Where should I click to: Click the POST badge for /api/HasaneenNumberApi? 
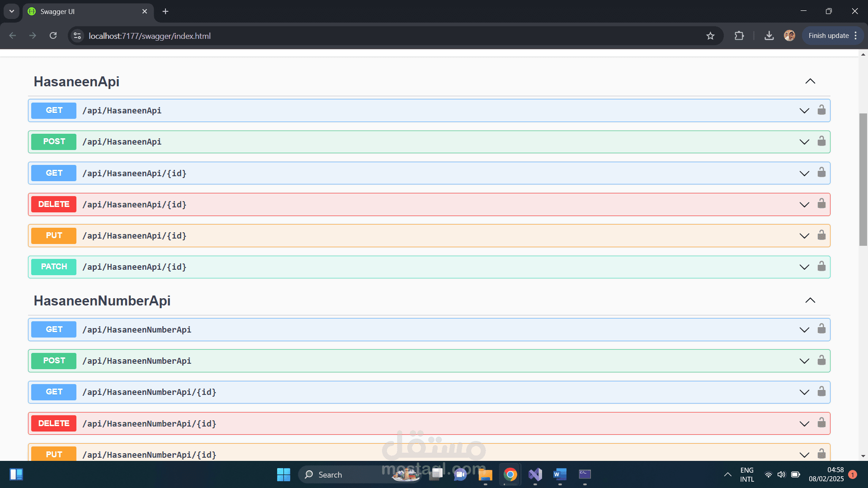(x=54, y=361)
